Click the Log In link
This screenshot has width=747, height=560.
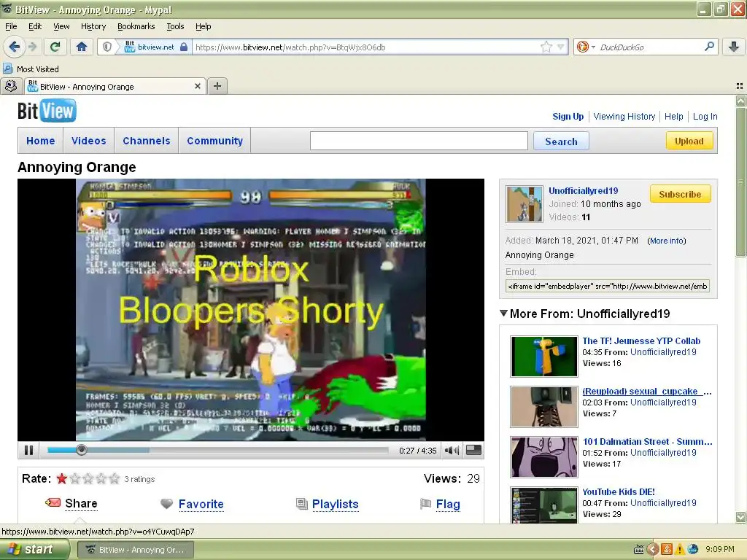[x=705, y=116]
